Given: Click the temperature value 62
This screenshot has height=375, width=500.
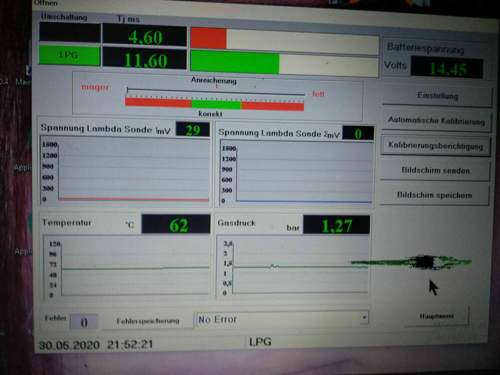Looking at the screenshot, I should [x=176, y=224].
